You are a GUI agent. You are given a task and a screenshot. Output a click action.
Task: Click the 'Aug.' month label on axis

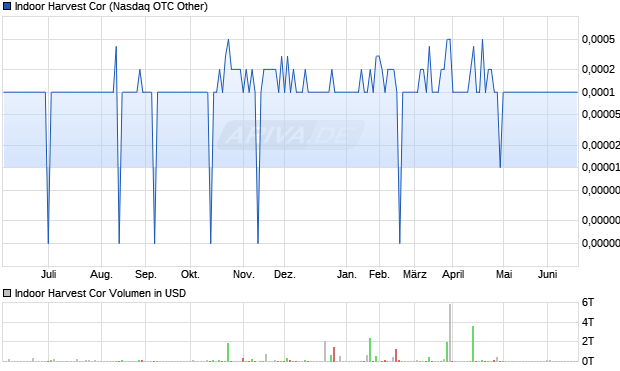click(101, 274)
